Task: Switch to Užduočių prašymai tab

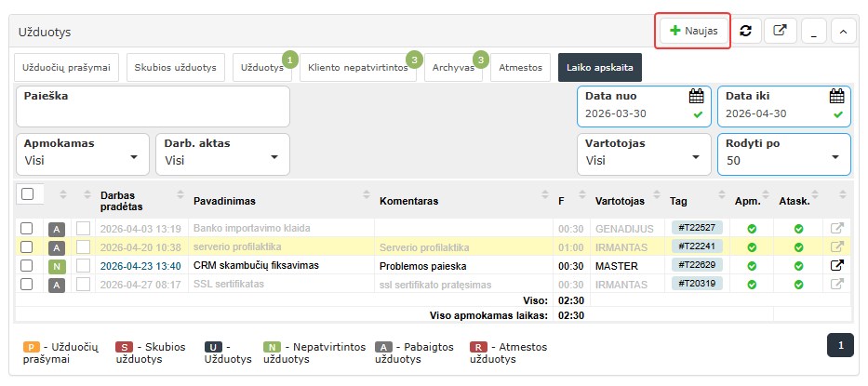Action: click(x=66, y=68)
